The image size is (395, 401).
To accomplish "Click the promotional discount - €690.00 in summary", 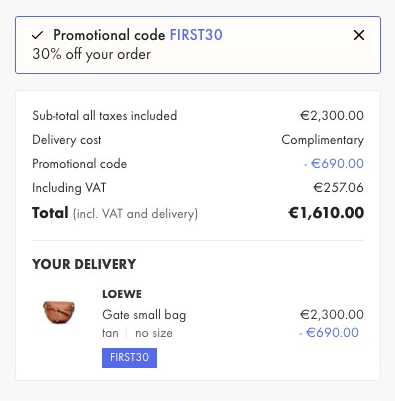I will point(334,164).
